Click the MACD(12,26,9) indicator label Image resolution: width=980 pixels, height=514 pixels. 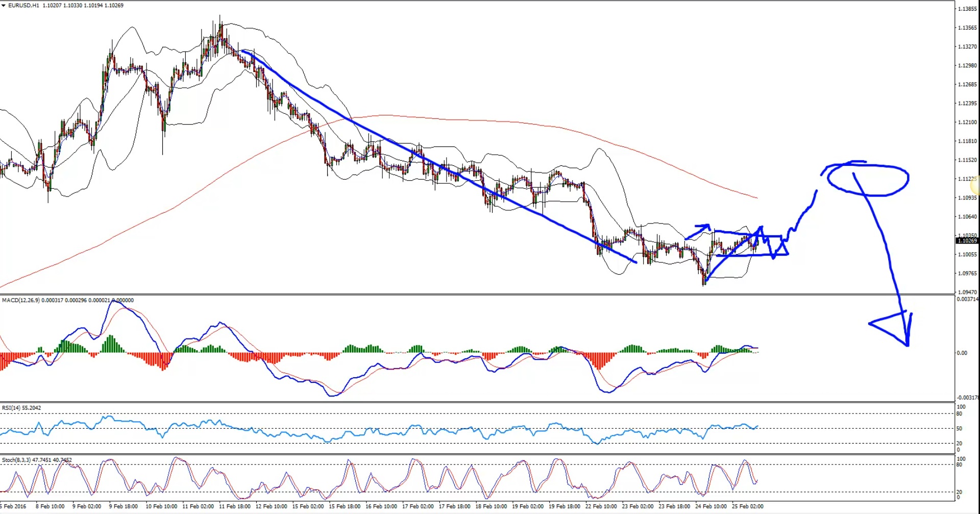pyautogui.click(x=19, y=300)
